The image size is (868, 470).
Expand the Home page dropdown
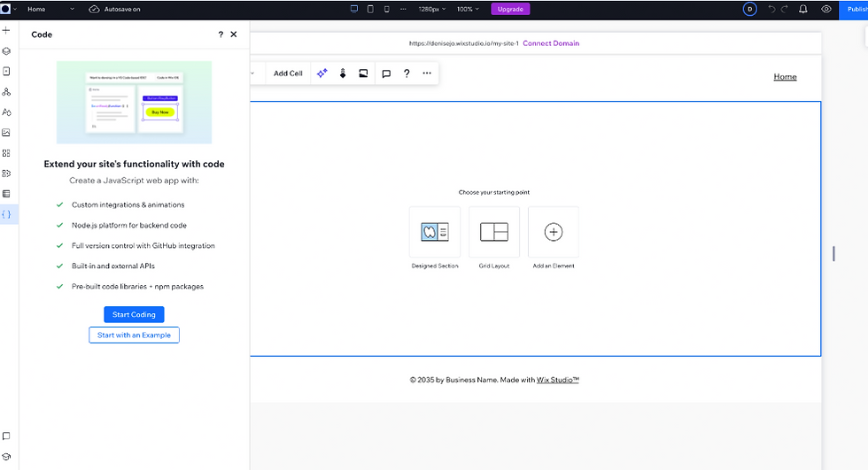tap(50, 9)
